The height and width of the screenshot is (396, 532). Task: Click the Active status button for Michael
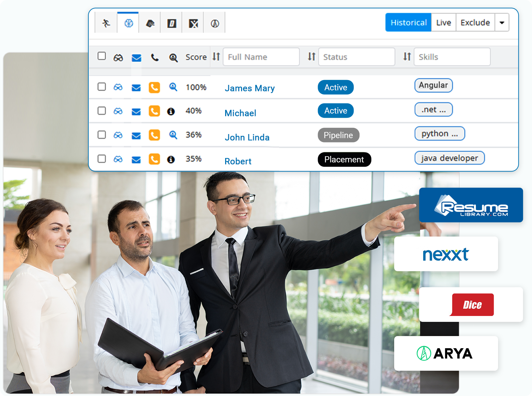(335, 111)
